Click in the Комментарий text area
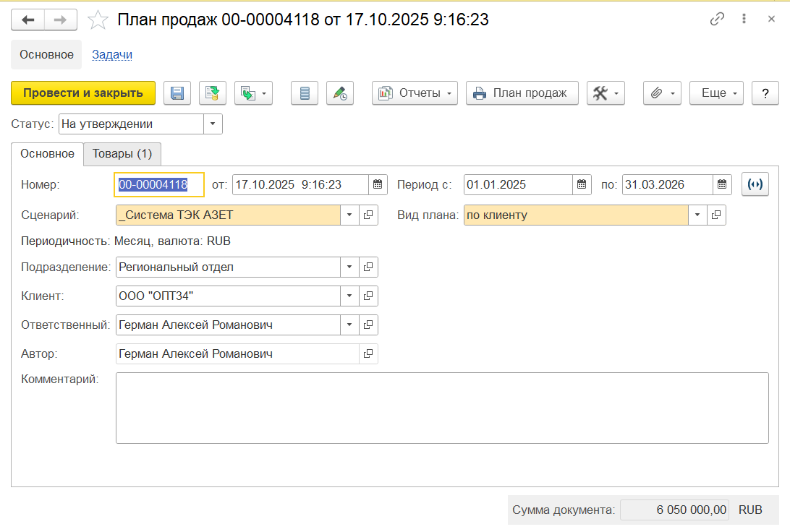 pos(441,408)
